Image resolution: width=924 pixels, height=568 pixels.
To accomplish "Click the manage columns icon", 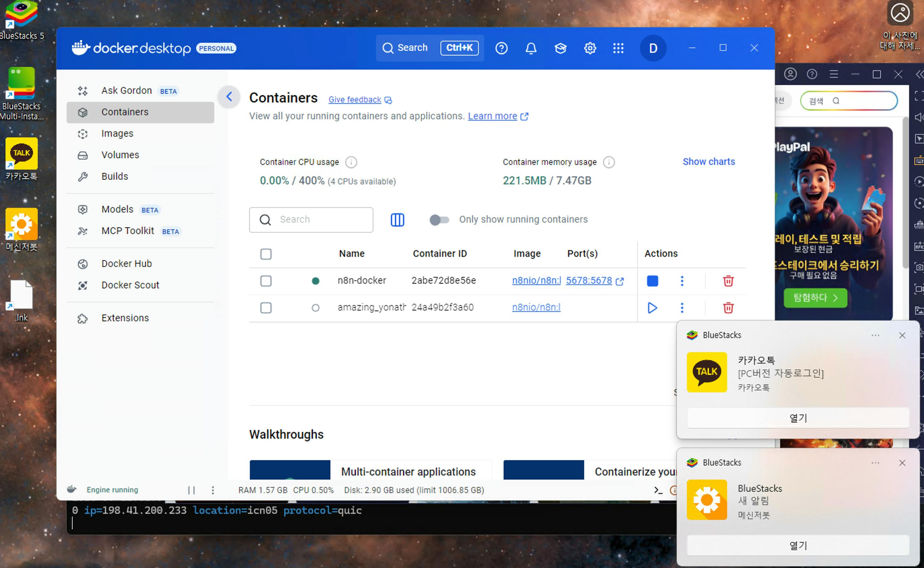I will (x=397, y=220).
